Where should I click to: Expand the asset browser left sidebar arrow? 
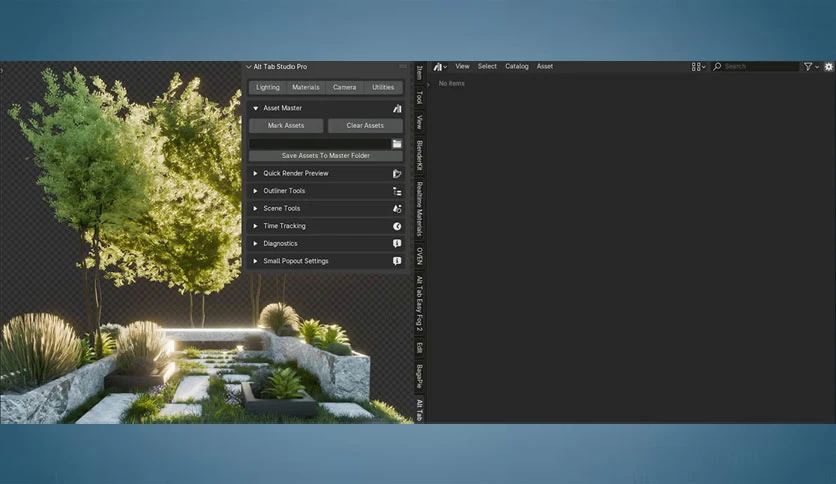coord(428,85)
